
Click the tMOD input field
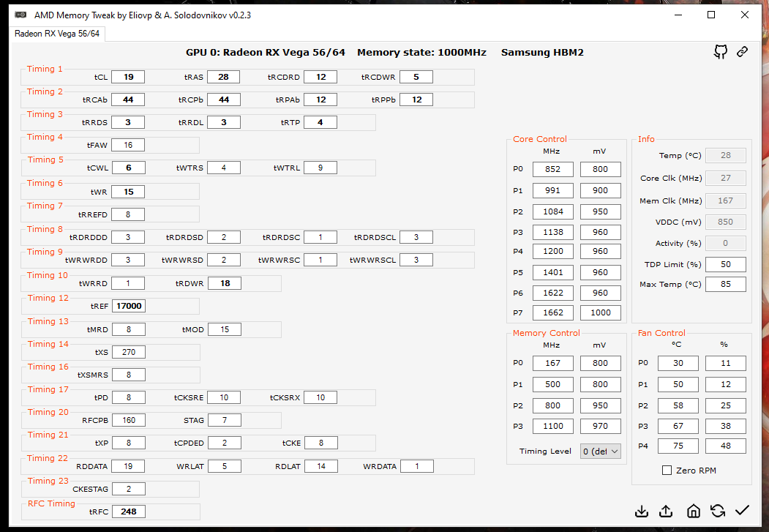click(225, 329)
